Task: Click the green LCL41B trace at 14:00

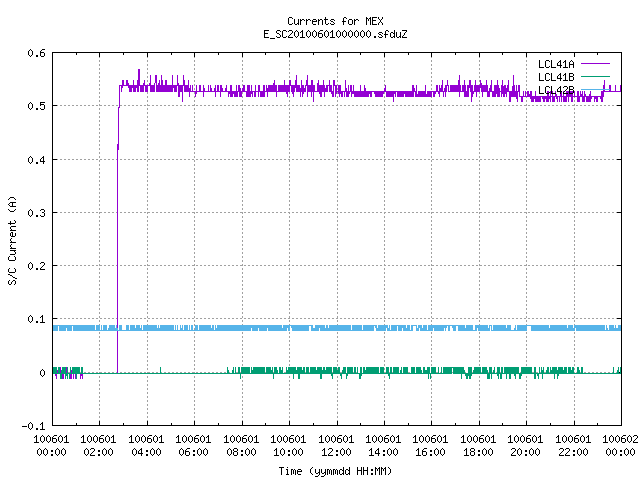Action: point(384,371)
